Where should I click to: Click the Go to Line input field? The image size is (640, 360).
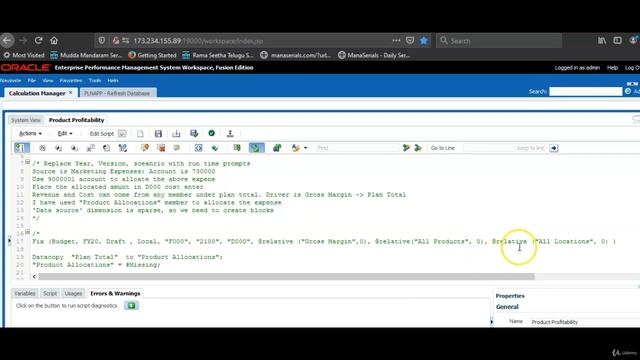pos(505,148)
